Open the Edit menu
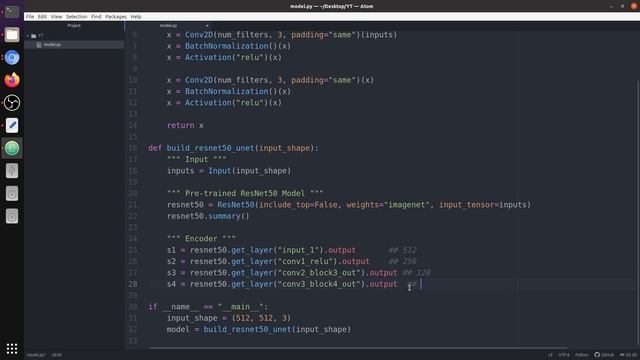Screen dimensions: 640x360 42,17
